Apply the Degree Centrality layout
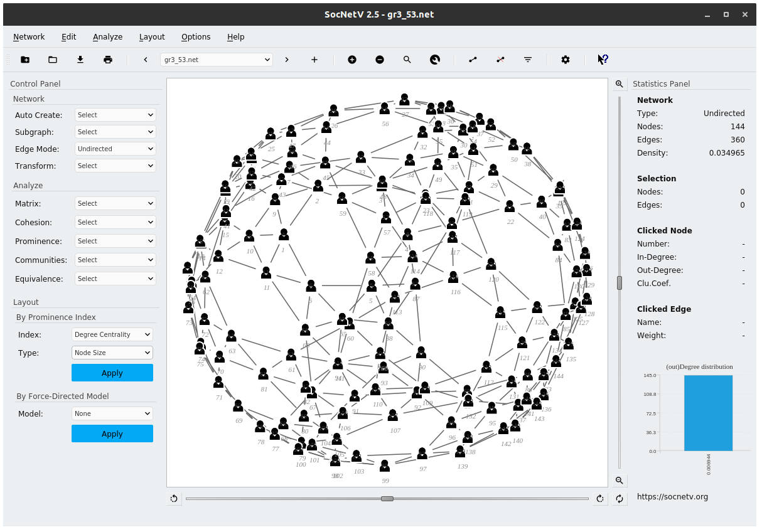 pos(112,373)
